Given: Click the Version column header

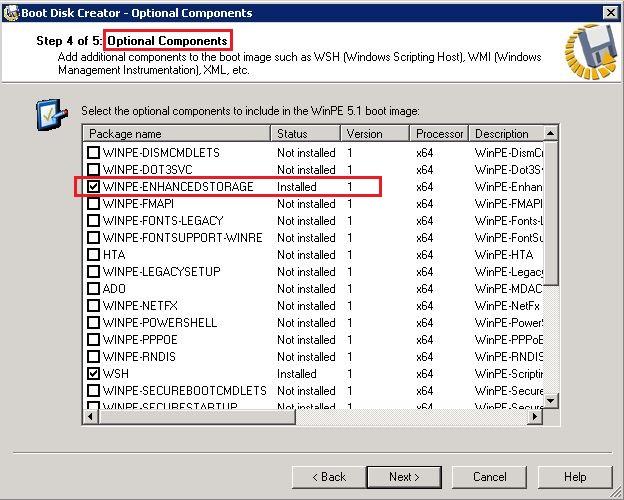Looking at the screenshot, I should 375,133.
